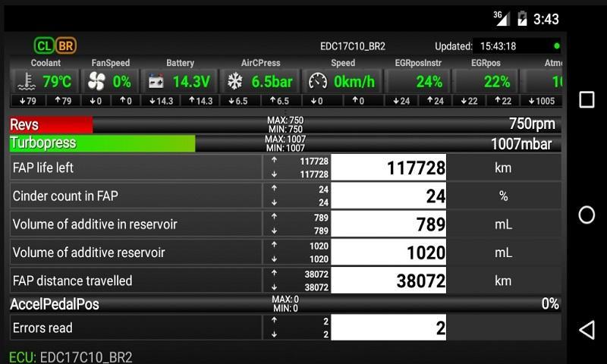Select the Cinder count in FAP value
The width and height of the screenshot is (607, 364).
point(388,196)
